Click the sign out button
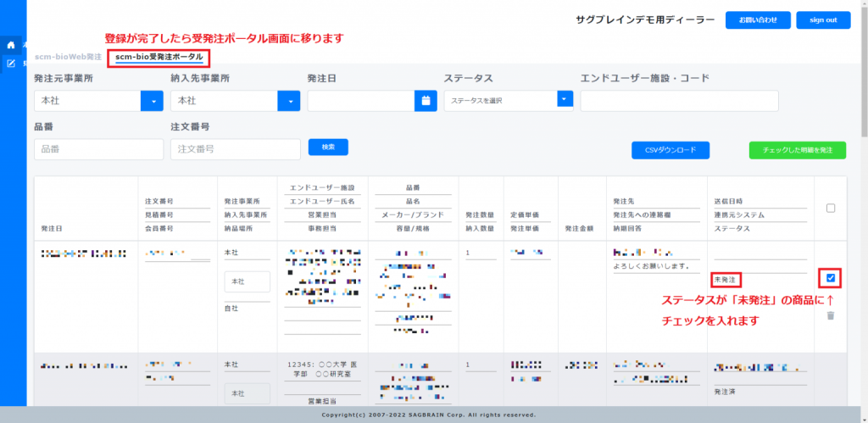868x423 pixels. [823, 20]
